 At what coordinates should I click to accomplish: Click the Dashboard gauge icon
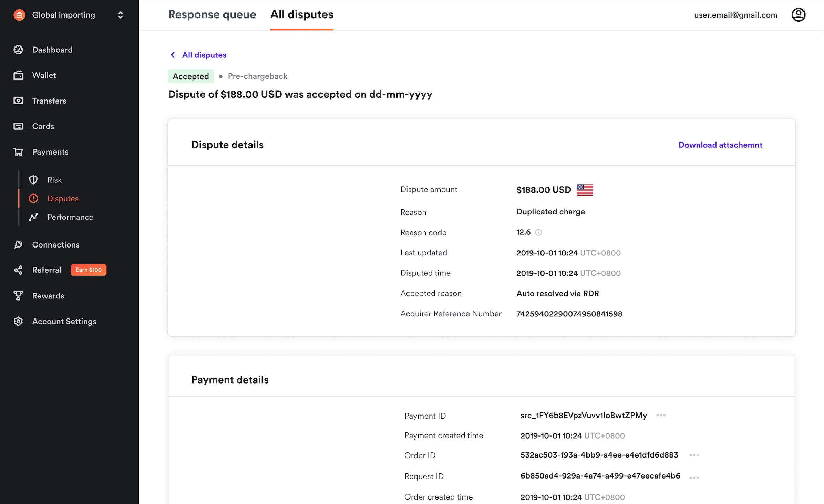(18, 50)
